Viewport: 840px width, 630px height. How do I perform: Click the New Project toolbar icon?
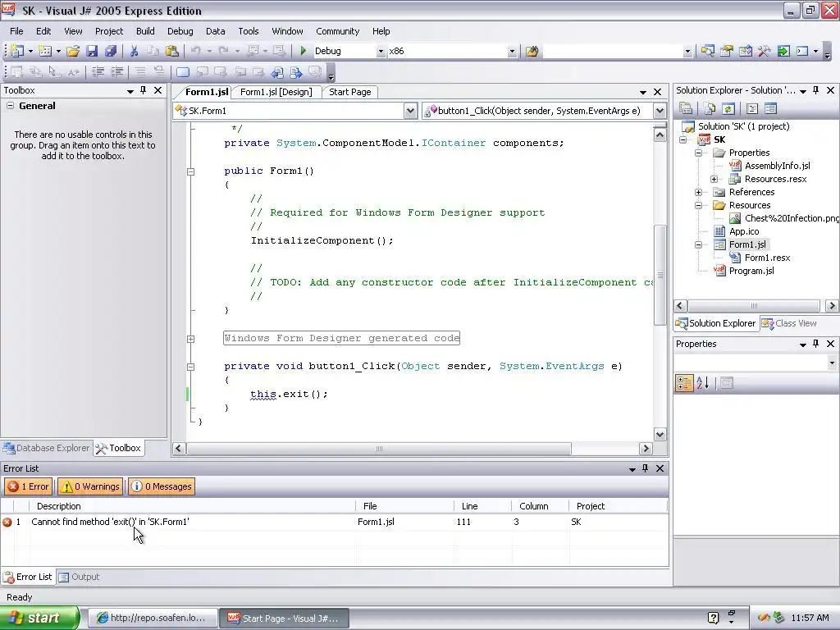pyautogui.click(x=16, y=51)
